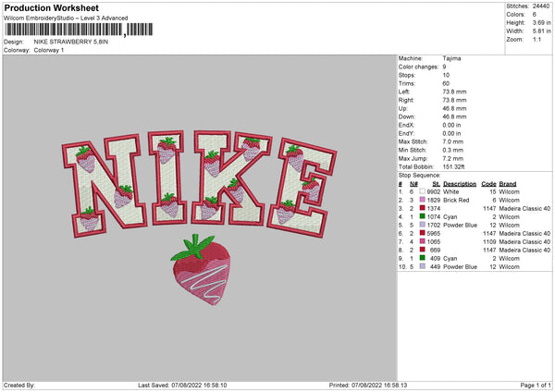Pick the pink swatch next to 1065
555x392 pixels.
[423, 241]
